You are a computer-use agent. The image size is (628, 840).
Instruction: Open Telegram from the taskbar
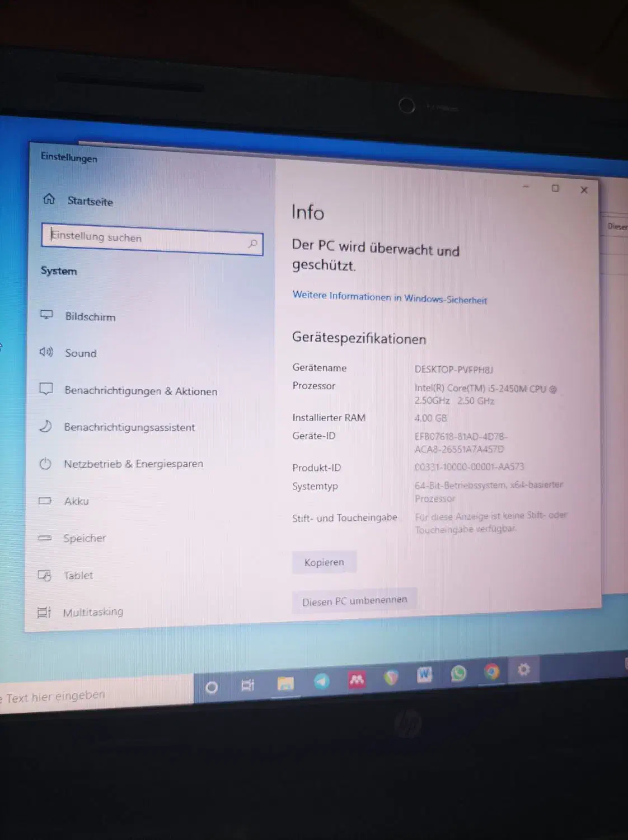[x=321, y=681]
